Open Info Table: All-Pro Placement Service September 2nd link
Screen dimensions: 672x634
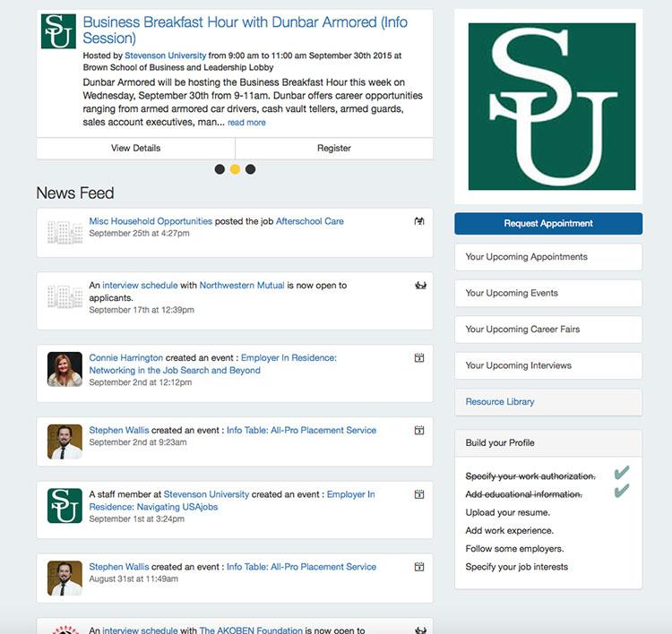point(301,430)
